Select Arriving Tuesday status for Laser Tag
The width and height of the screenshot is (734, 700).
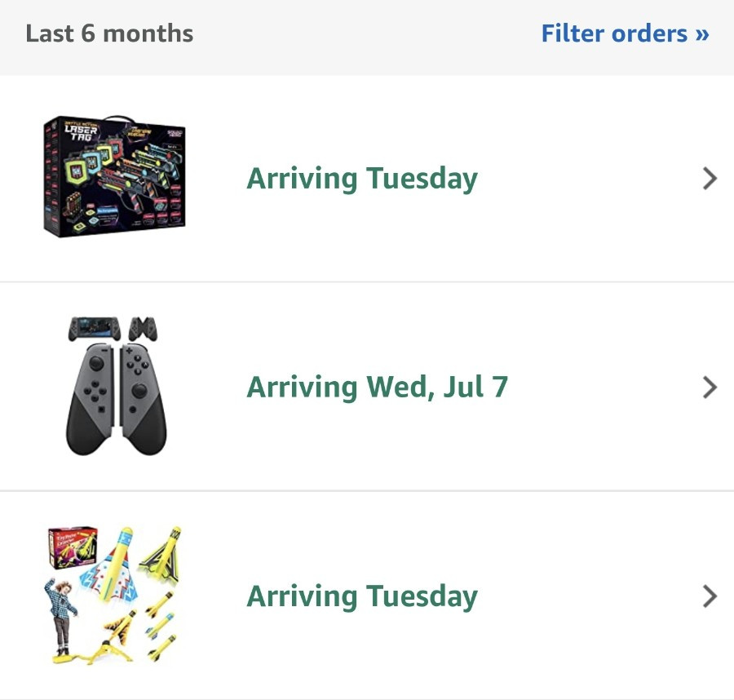[362, 179]
